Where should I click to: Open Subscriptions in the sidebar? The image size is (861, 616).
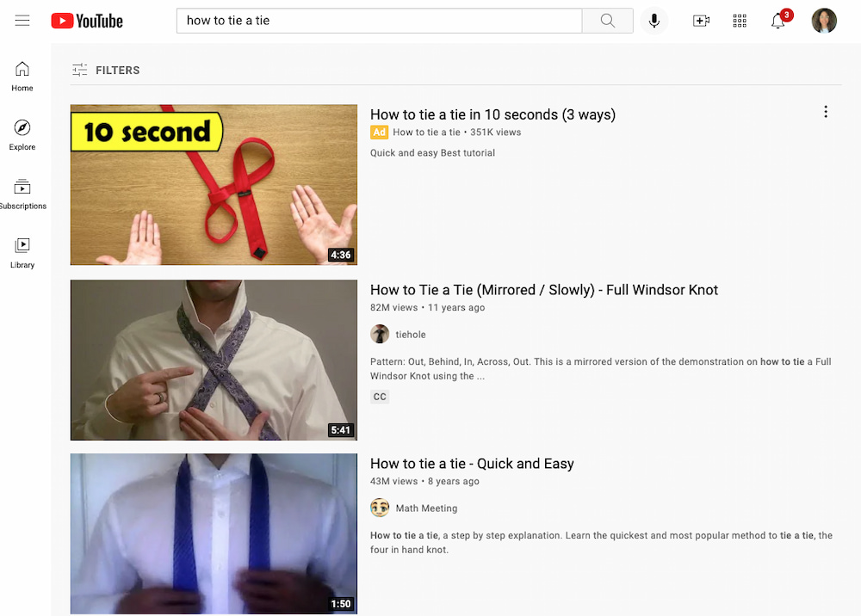[x=22, y=194]
